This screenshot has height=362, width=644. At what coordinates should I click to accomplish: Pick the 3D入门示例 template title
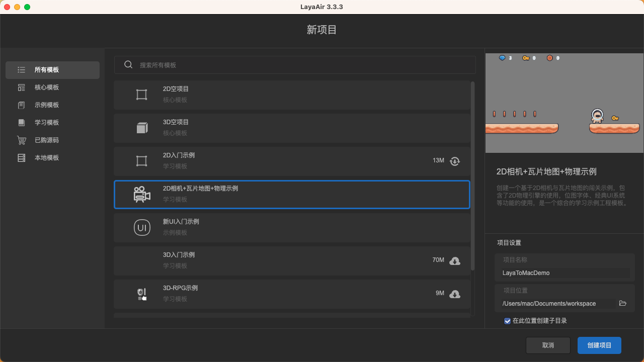point(179,255)
